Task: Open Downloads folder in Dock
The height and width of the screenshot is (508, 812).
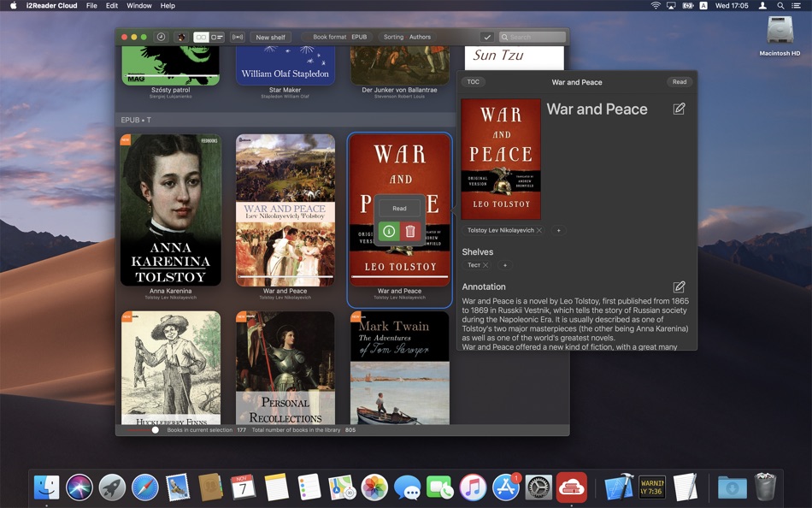Action: (x=733, y=487)
